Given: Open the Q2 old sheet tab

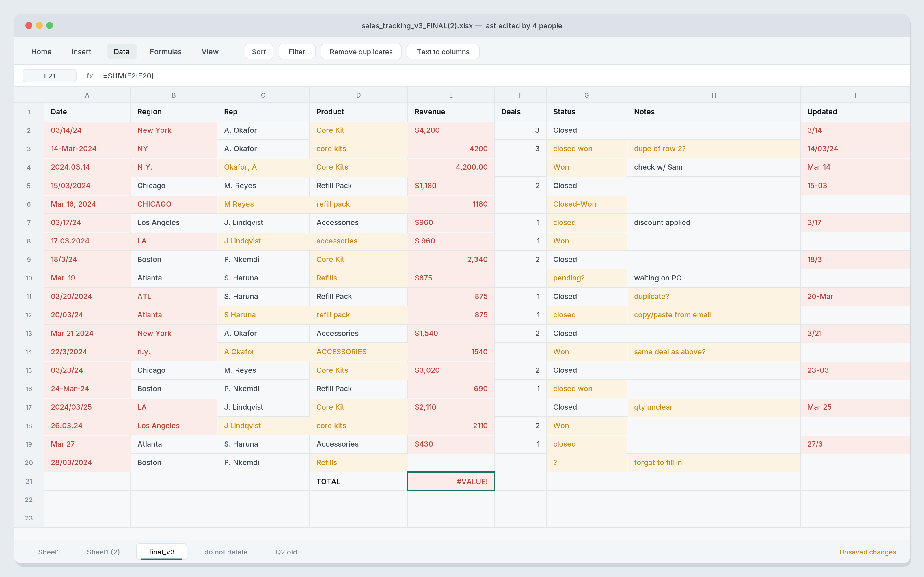Looking at the screenshot, I should point(286,552).
